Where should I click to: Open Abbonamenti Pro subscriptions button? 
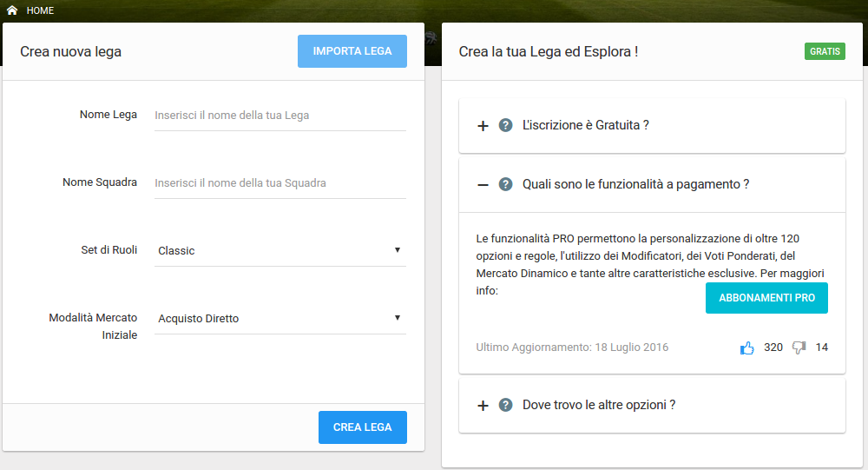[x=766, y=298]
